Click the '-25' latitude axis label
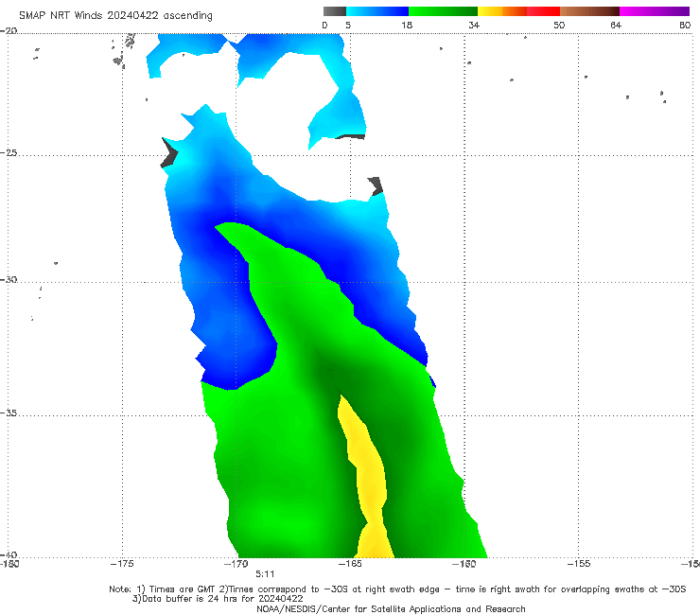 9,153
